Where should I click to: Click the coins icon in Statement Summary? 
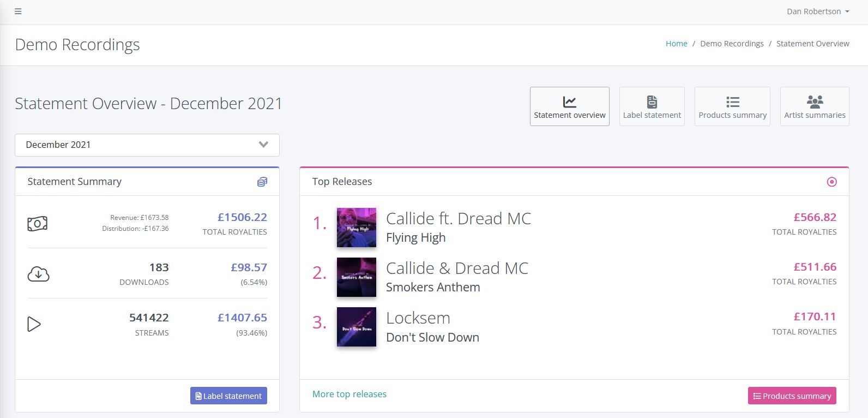coord(262,182)
